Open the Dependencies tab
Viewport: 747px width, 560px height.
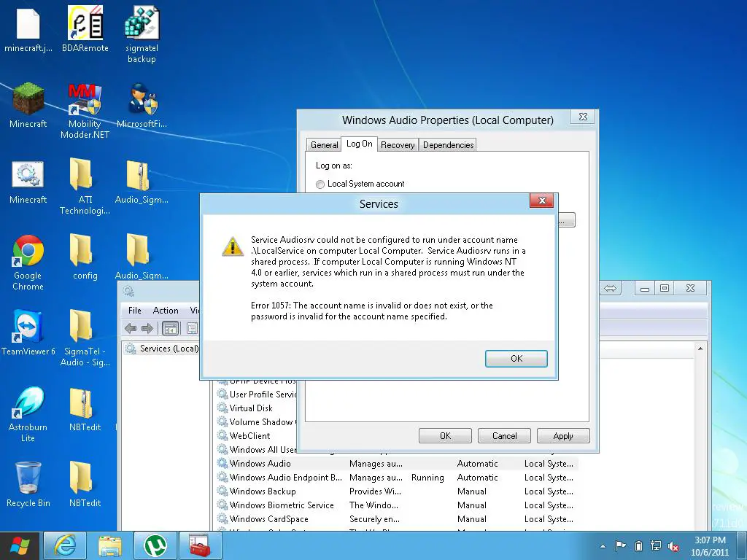(448, 145)
